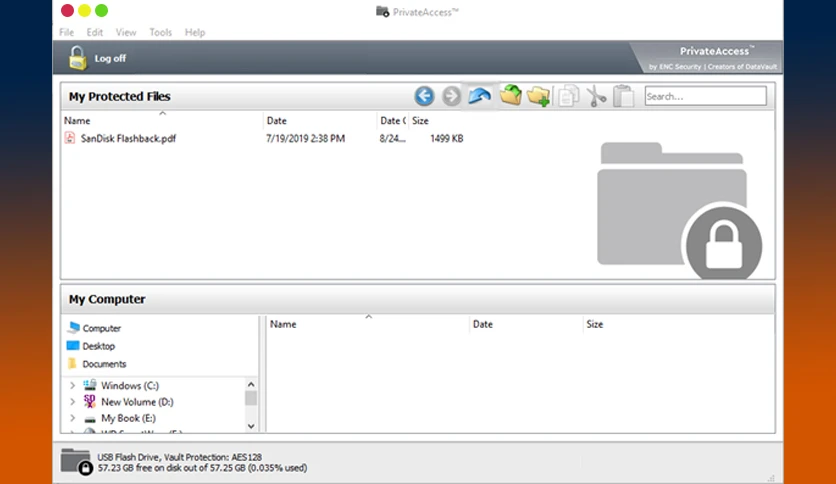Open the File menu
The width and height of the screenshot is (836, 484).
[67, 32]
